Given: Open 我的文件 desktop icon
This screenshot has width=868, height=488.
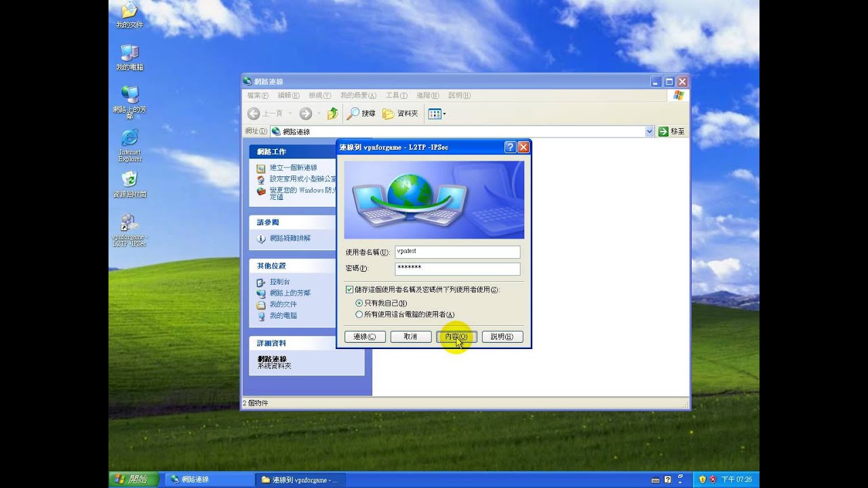Looking at the screenshot, I should pos(129,15).
